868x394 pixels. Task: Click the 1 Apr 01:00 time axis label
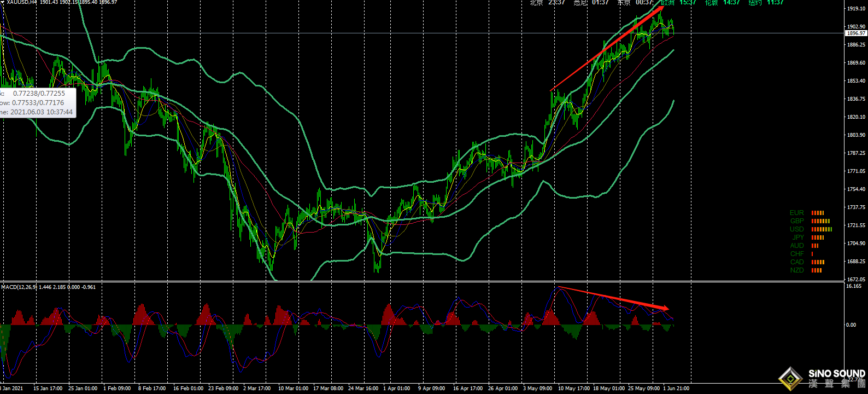[397, 389]
